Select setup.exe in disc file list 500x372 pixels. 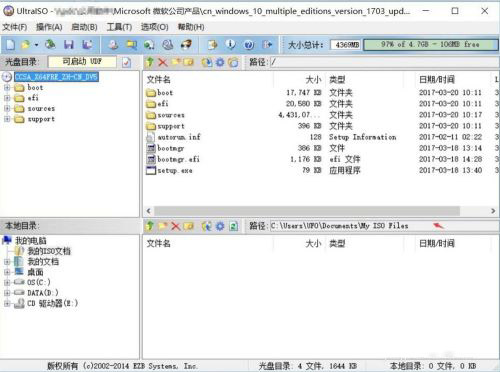pos(175,171)
